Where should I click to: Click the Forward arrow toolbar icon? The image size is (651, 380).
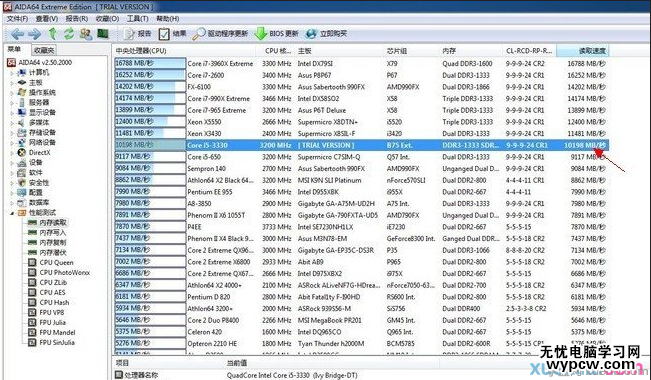click(x=34, y=34)
